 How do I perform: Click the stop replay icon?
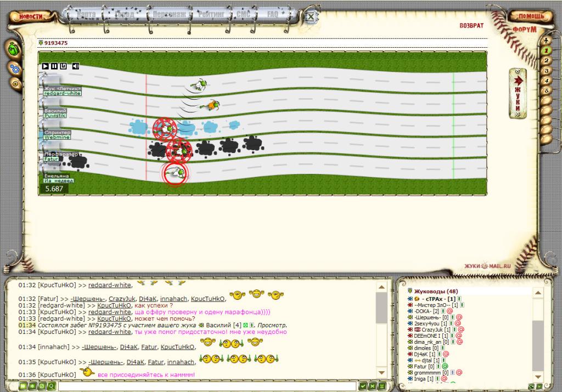coord(63,66)
